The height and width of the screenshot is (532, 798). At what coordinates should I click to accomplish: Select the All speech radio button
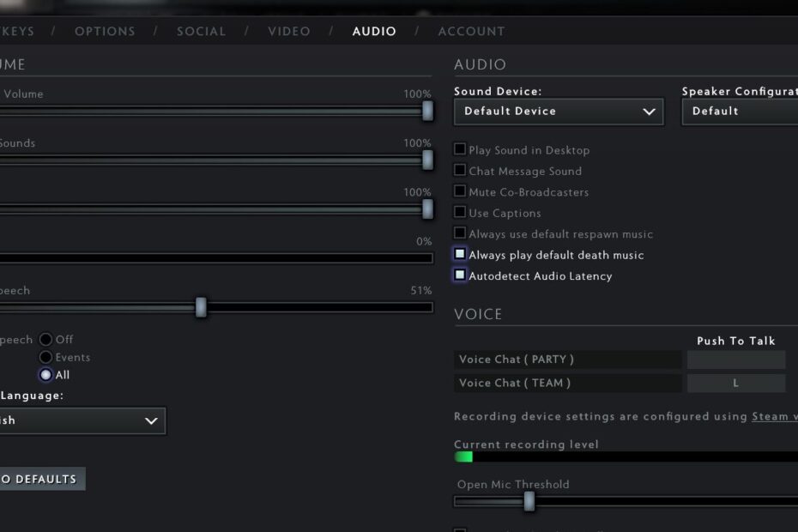[46, 375]
